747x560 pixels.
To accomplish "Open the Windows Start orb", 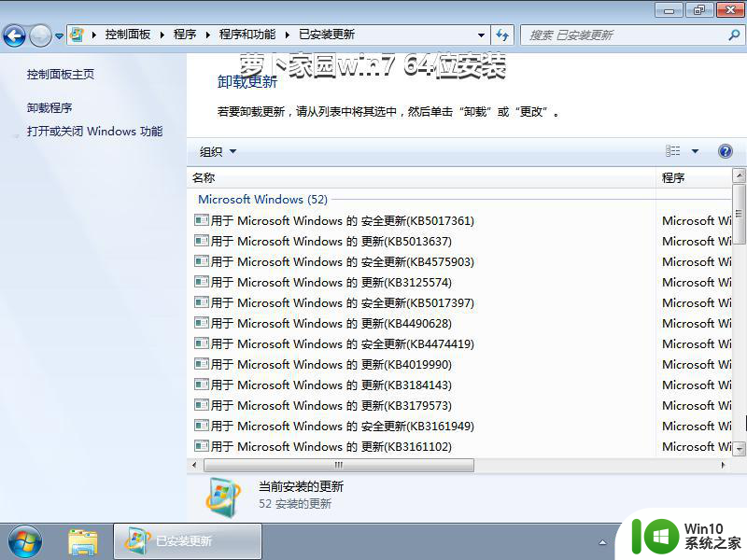I will 25,540.
